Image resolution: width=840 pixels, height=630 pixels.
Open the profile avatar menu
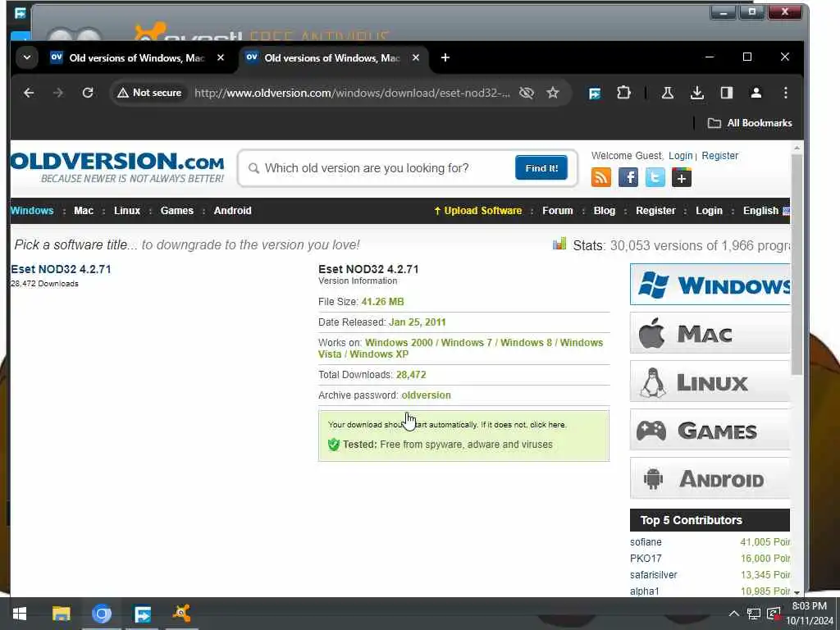tap(756, 93)
